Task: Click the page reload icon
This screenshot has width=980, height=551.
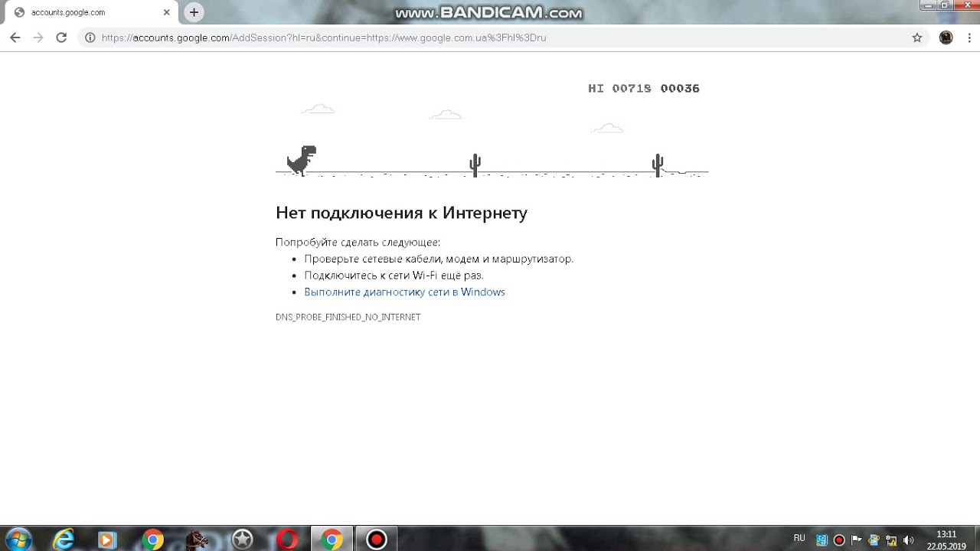Action: point(61,37)
